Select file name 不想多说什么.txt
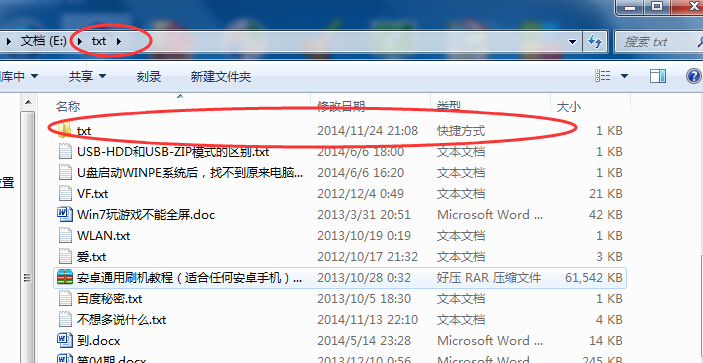The height and width of the screenshot is (363, 703). tap(122, 320)
